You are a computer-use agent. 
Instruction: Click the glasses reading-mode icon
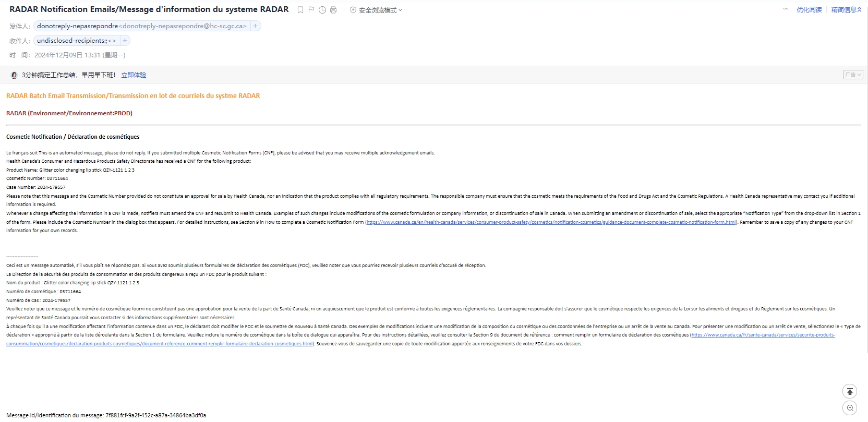coord(786,9)
